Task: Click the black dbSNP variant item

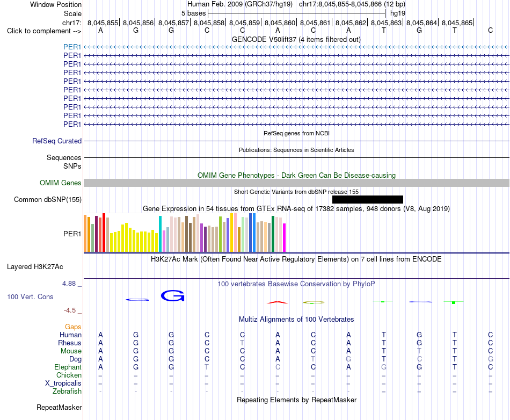Action: click(368, 199)
